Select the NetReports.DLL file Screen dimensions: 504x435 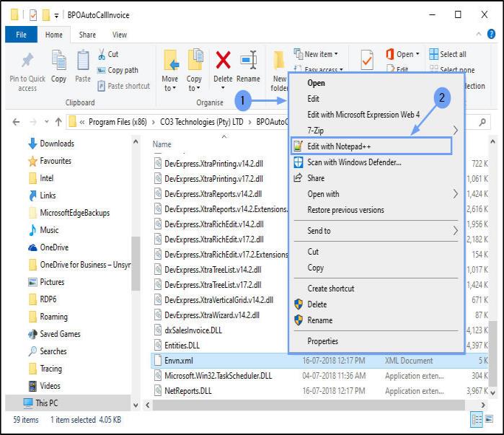pos(188,391)
